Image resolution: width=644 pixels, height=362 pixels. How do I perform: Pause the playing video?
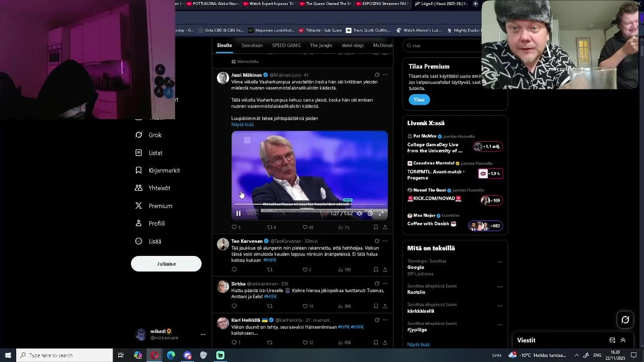click(238, 213)
